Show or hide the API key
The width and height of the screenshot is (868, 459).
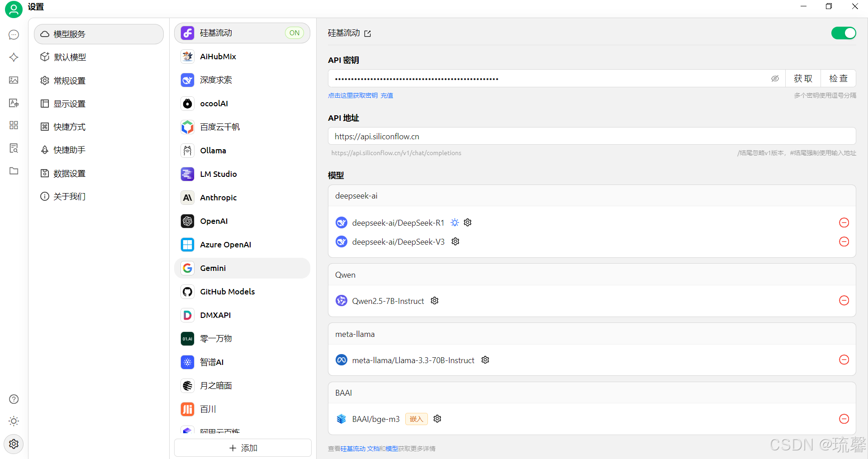pos(775,79)
